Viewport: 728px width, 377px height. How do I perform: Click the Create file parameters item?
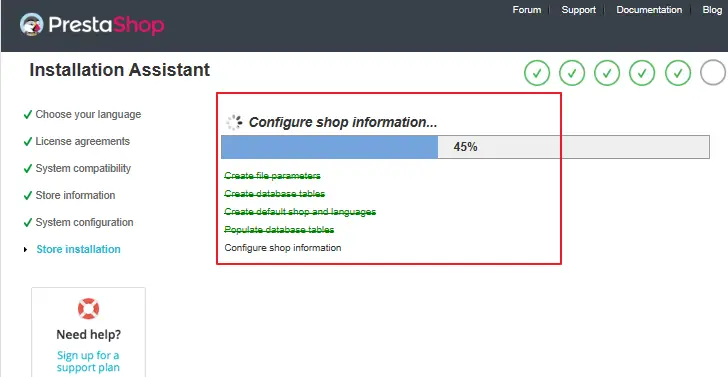273,176
